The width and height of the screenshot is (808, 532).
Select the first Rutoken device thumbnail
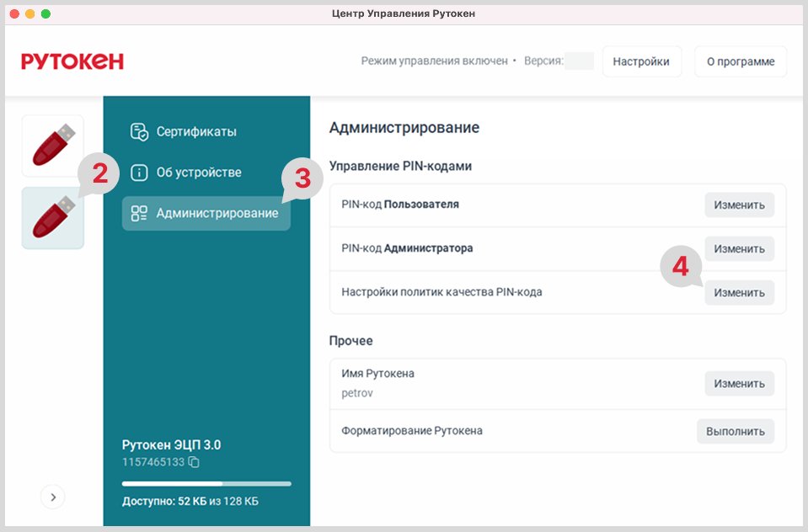(x=53, y=146)
